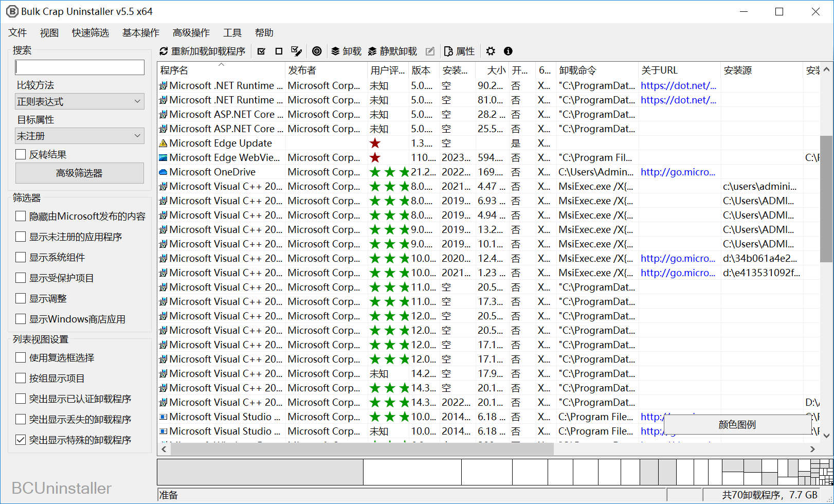This screenshot has width=834, height=504.
Task: Open the 帮助 menu
Action: (x=264, y=33)
